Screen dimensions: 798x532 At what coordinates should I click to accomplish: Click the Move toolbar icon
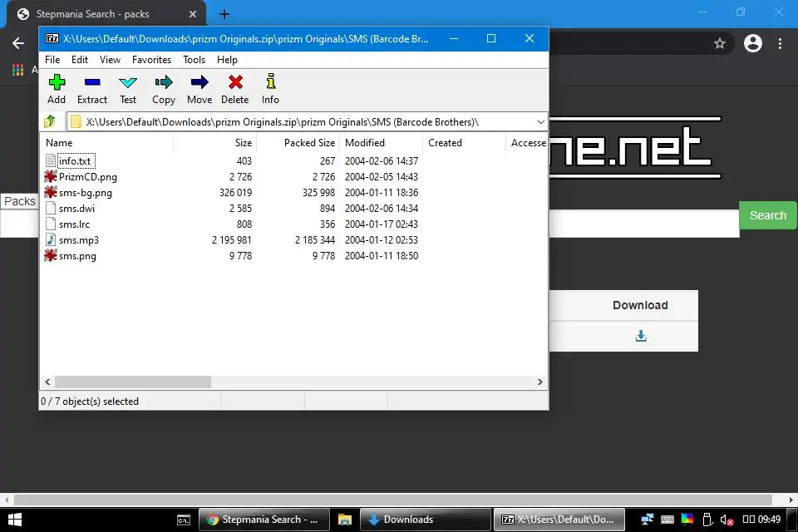tap(199, 82)
